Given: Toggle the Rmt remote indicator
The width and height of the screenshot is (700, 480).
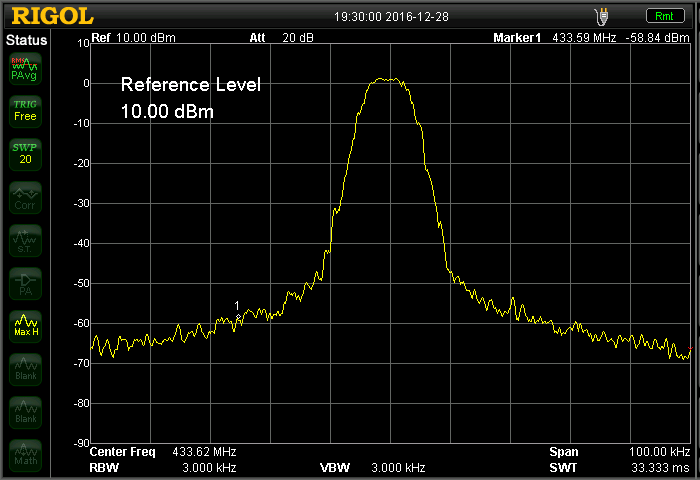Looking at the screenshot, I should (663, 16).
